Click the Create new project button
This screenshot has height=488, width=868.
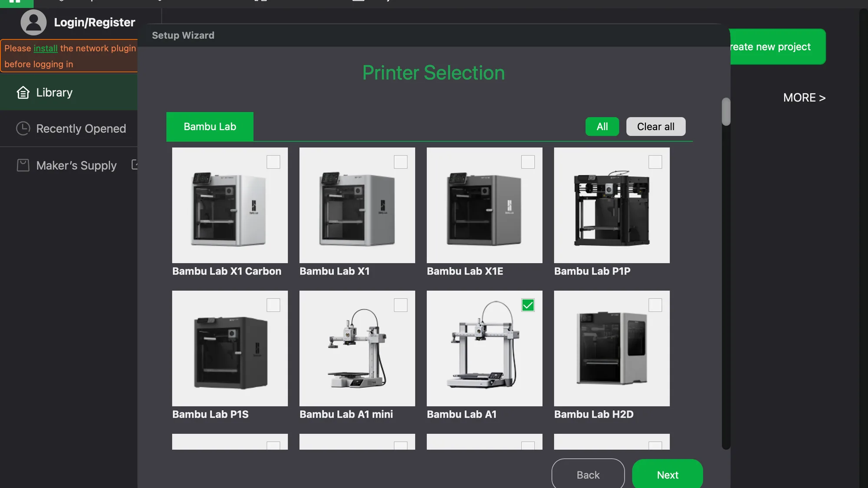(778, 47)
